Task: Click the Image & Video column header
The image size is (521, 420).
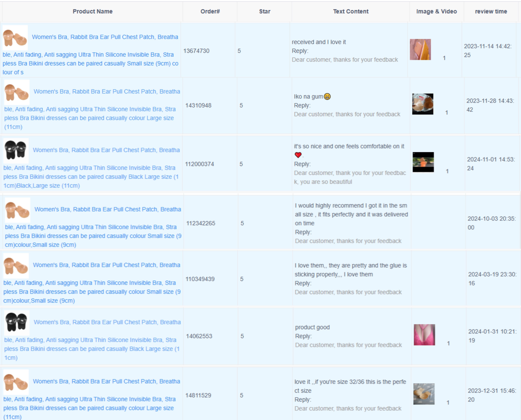Action: (x=436, y=11)
